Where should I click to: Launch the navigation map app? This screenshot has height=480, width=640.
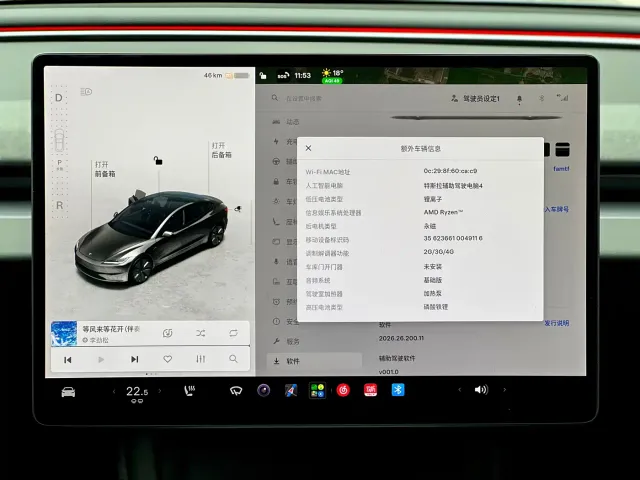pos(291,391)
